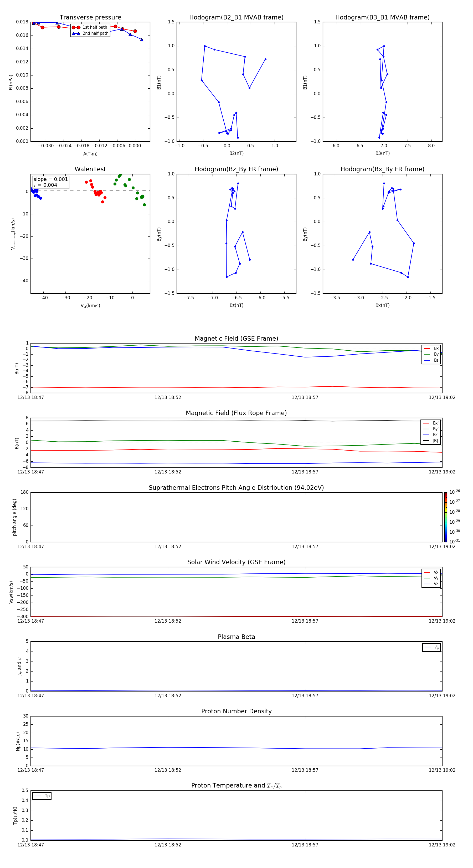Click the 'Hodogram(Bx_By FR frame)' title
Screen dimensions: 473x868
pos(382,169)
